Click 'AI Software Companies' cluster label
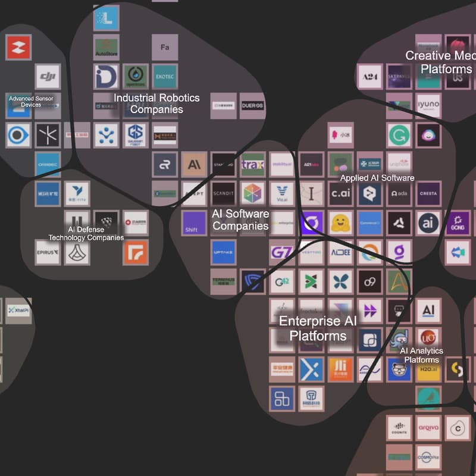476x476 pixels. pyautogui.click(x=240, y=220)
